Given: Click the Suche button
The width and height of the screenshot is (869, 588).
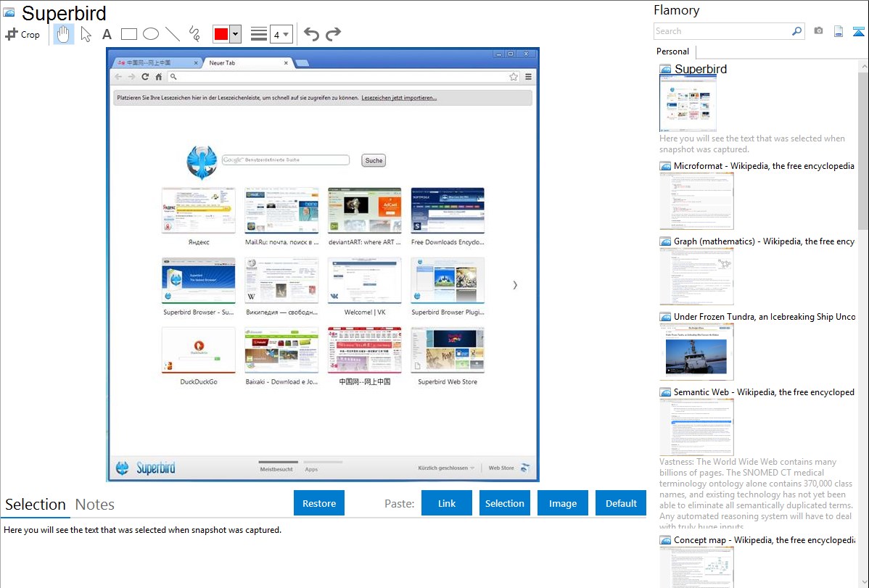Looking at the screenshot, I should (374, 160).
